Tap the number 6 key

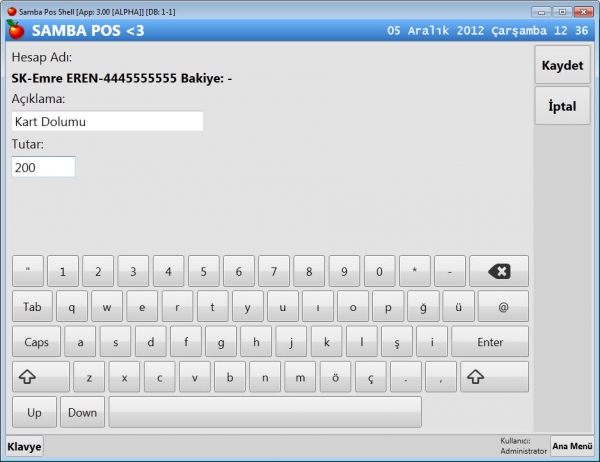click(x=239, y=271)
